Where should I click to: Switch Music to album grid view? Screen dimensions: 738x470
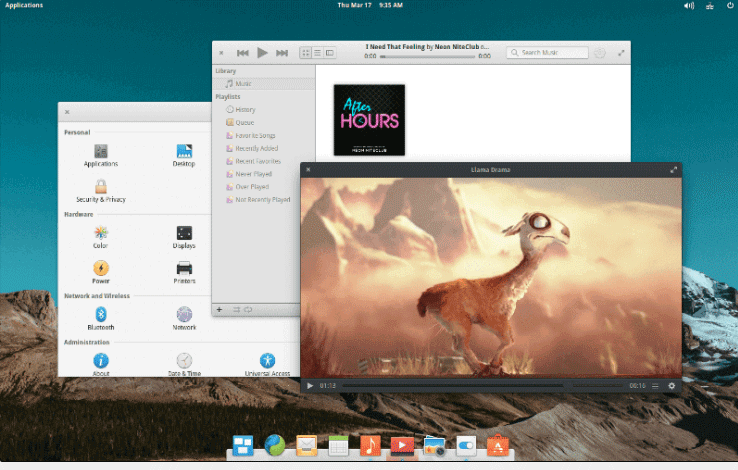click(x=306, y=53)
